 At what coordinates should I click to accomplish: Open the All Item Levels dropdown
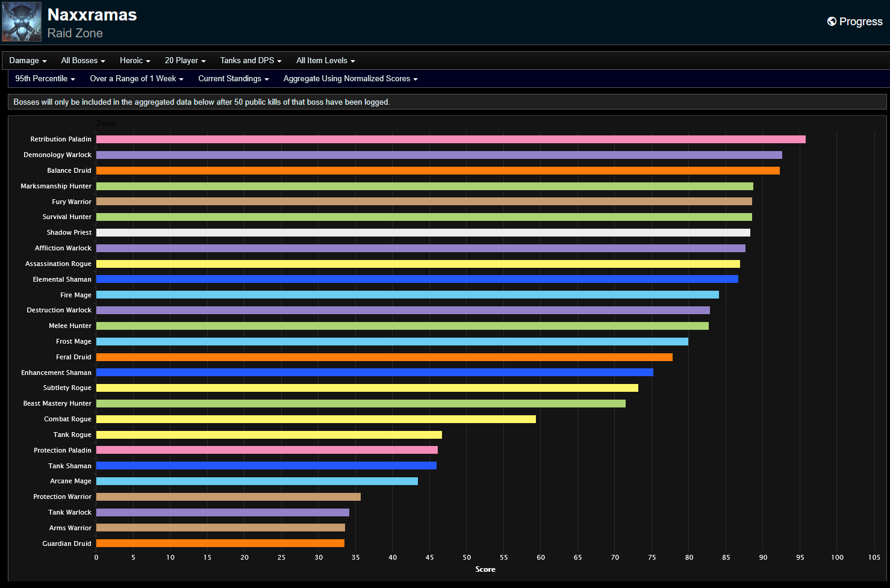(x=325, y=60)
